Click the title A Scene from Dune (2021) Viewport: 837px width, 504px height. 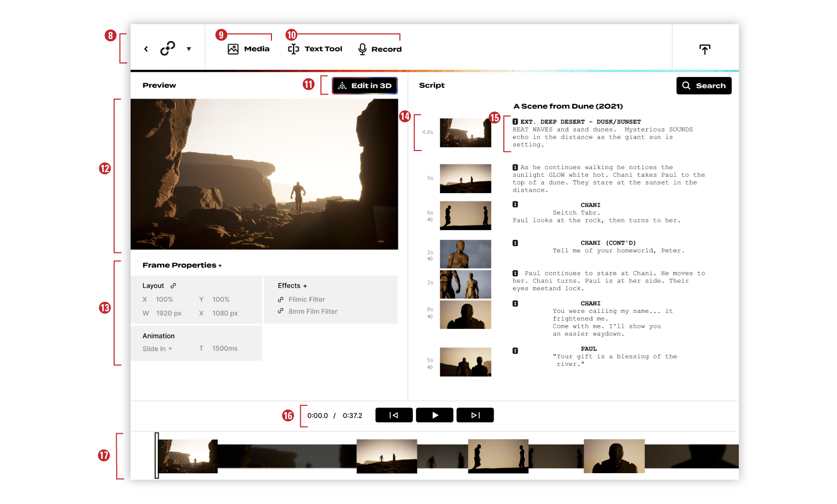click(x=568, y=106)
